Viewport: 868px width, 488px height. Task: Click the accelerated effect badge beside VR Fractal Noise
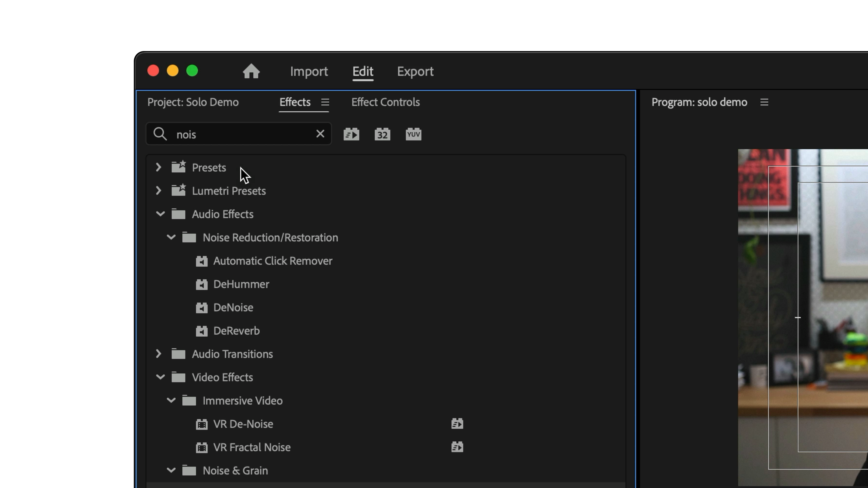pyautogui.click(x=457, y=447)
